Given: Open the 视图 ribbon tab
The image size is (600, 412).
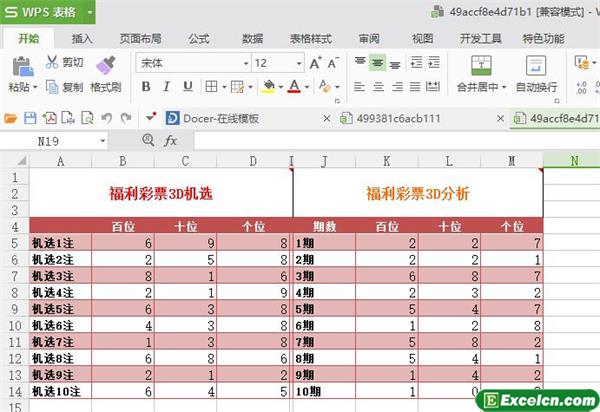Looking at the screenshot, I should coord(423,38).
